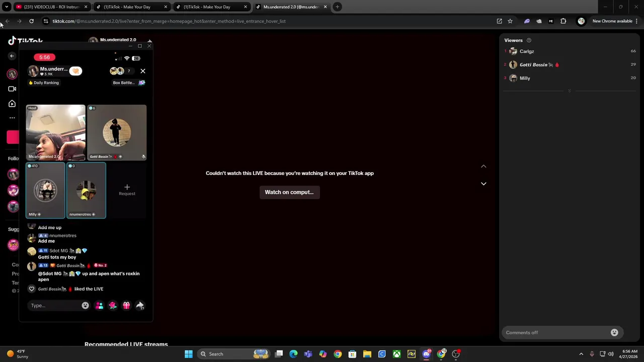Open the volume control in tray
The width and height of the screenshot is (644, 362).
coord(611,354)
